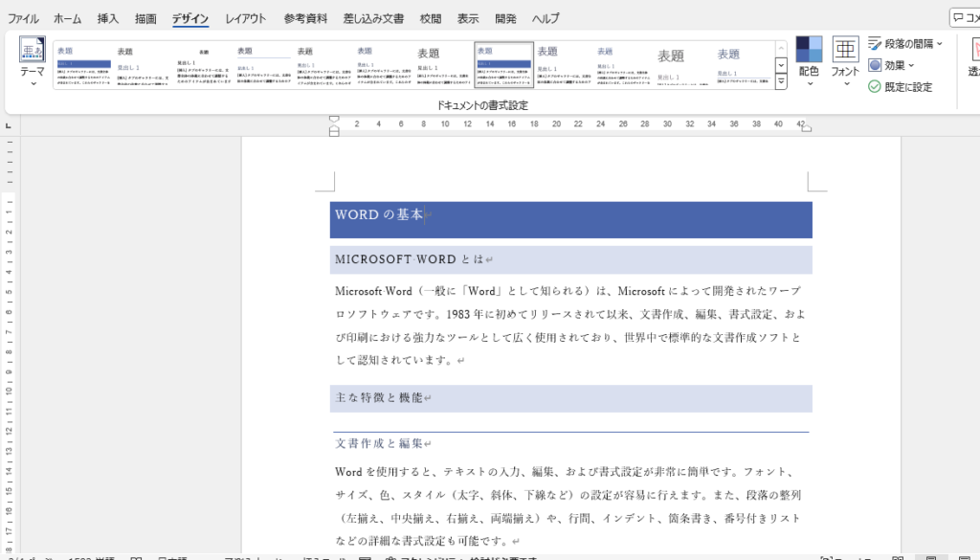
Task: Open the 配色 color scheme palette
Action: coord(809,62)
